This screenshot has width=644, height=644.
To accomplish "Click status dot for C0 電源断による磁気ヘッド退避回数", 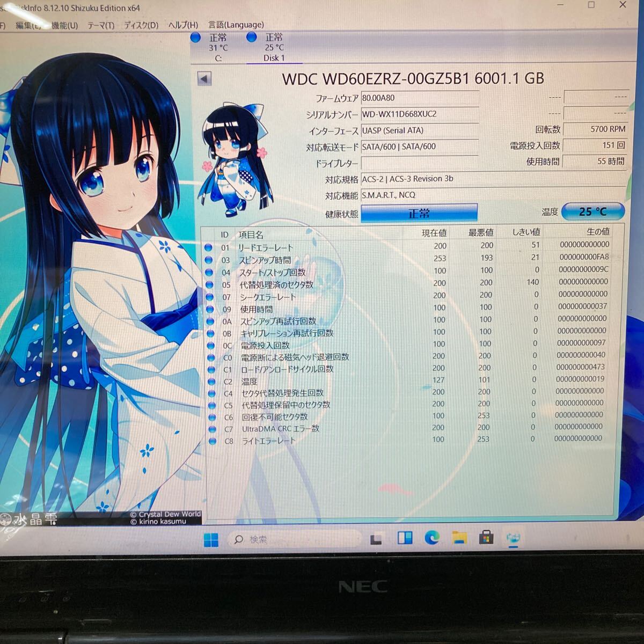I will point(211,357).
